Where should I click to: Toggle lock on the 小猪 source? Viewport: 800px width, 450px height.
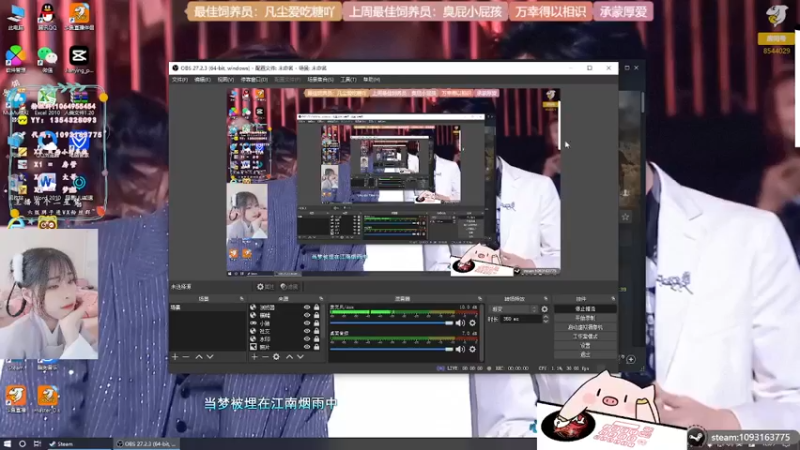(x=316, y=323)
